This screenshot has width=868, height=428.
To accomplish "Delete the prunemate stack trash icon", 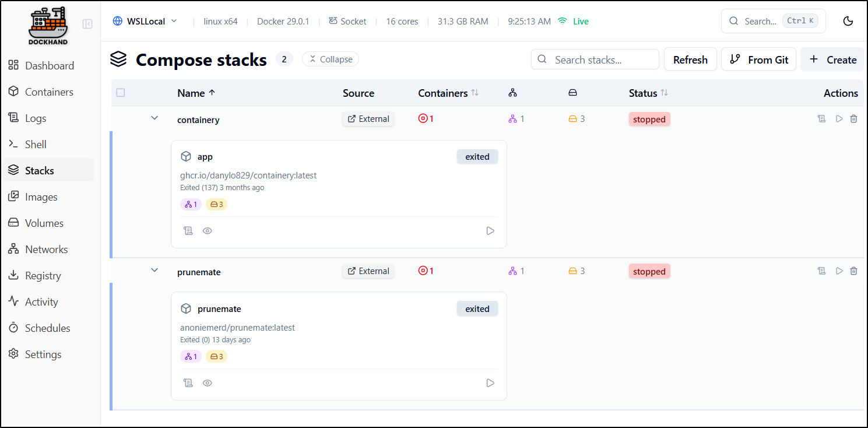I will pyautogui.click(x=853, y=271).
